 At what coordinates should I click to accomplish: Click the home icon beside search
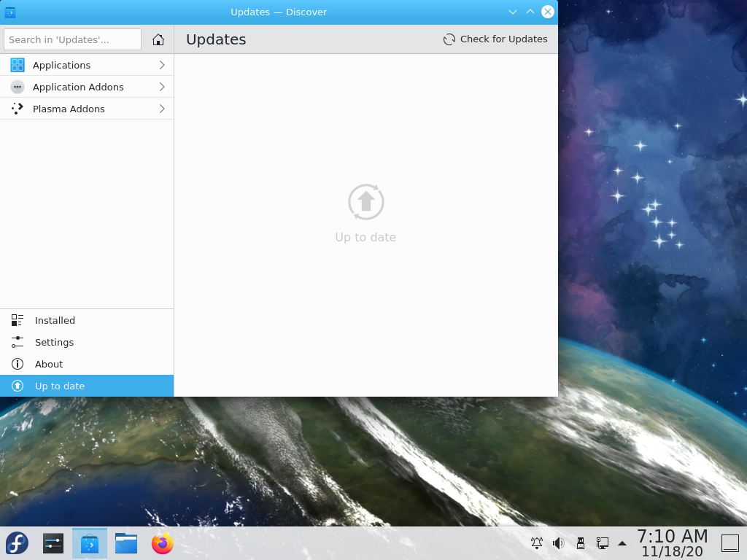click(158, 39)
